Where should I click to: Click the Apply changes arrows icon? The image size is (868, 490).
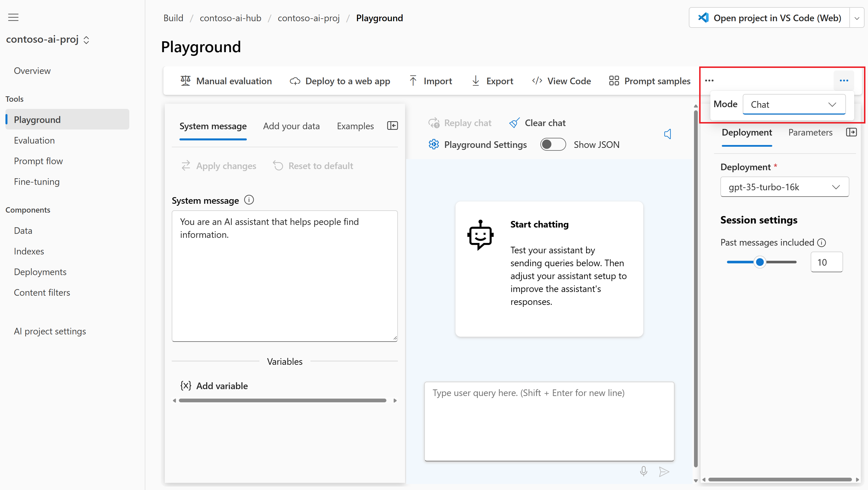(x=186, y=166)
